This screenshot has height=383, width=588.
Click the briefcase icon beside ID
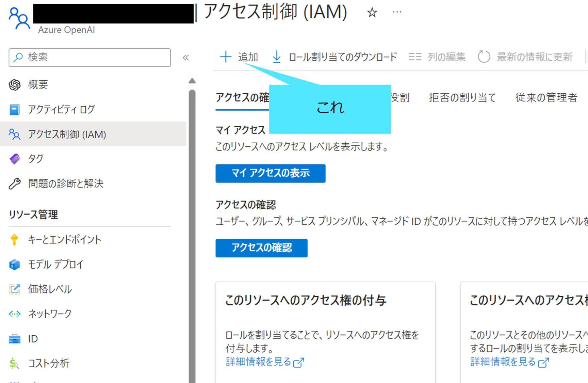[15, 339]
